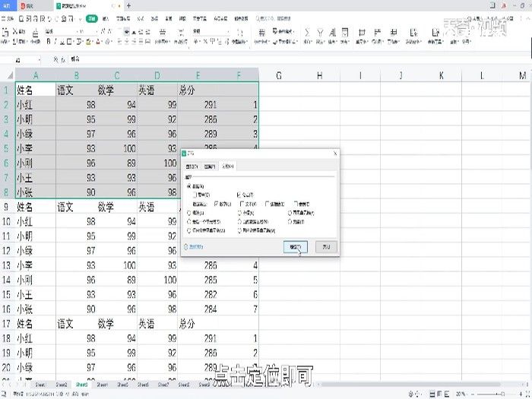Click the Cut scissors icon
This screenshot has height=399, width=532.
(x=15, y=32)
